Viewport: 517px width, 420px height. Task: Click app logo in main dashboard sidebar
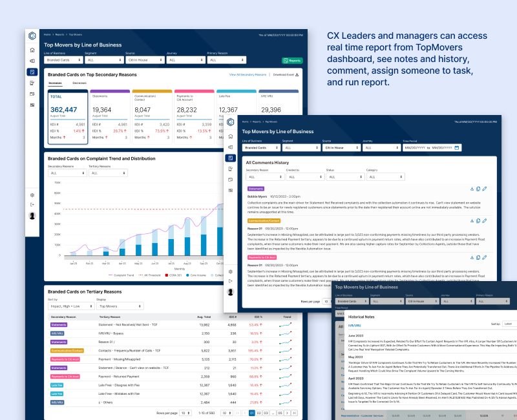(x=32, y=36)
